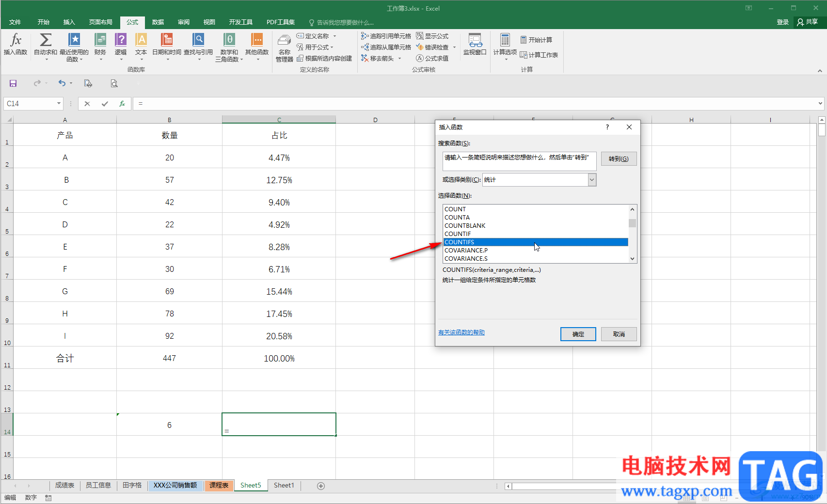Click Trace Dependents (追踪从属单元格)
Image resolution: width=827 pixels, height=504 pixels.
tap(386, 47)
